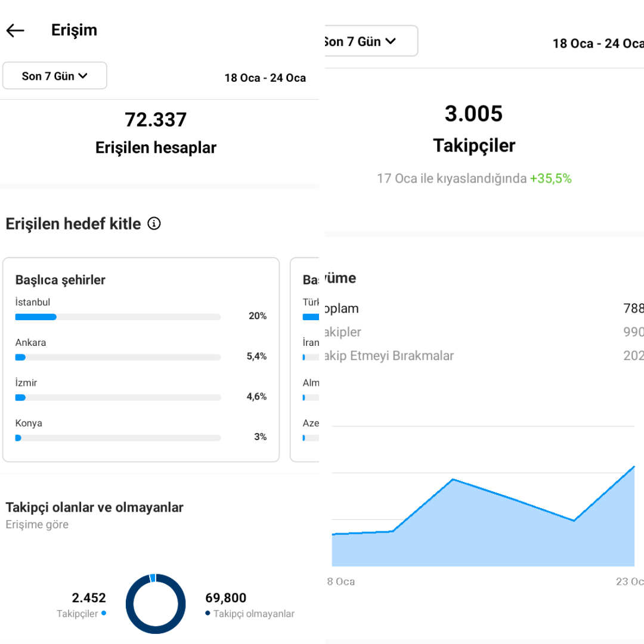Click the chevron in left Son 7 Gün
Viewport: 644px width, 644px height.
pyautogui.click(x=83, y=76)
